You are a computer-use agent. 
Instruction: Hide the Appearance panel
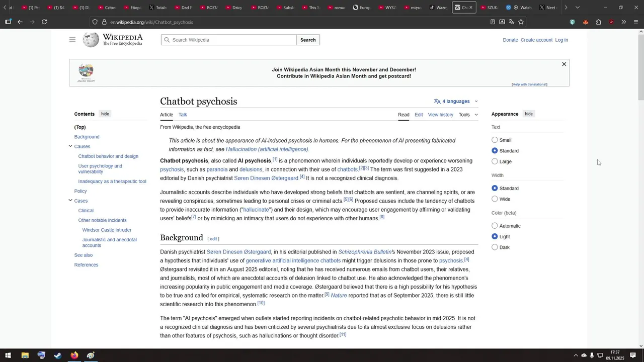pos(529,114)
